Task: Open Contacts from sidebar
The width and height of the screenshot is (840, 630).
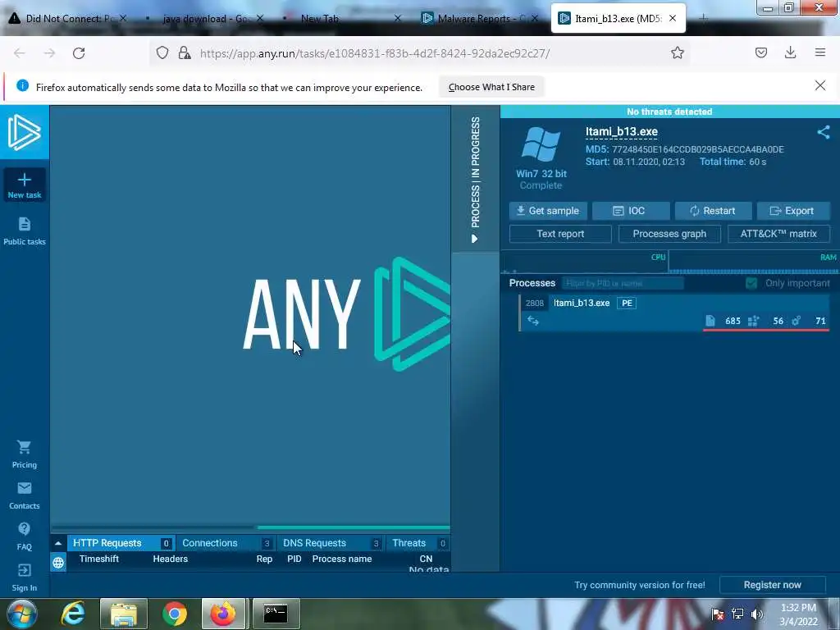Action: [x=24, y=495]
